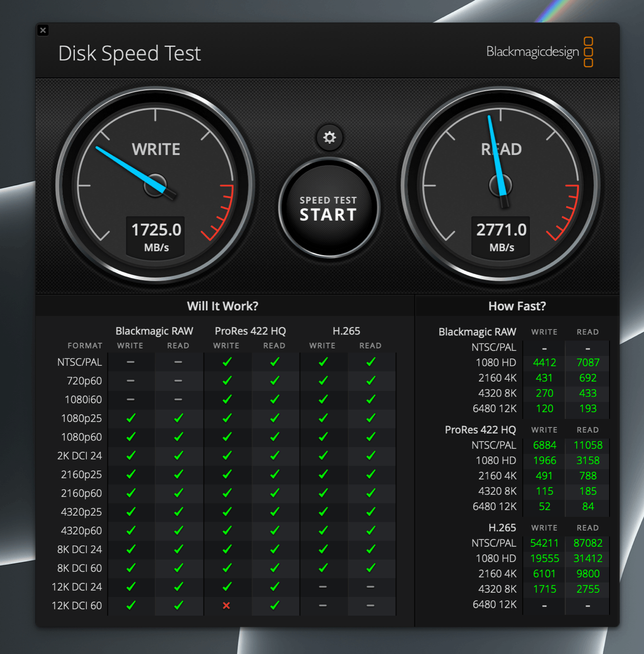Image resolution: width=644 pixels, height=654 pixels.
Task: Click the red X for ProRes 12K DCI 60 write
Action: (226, 605)
